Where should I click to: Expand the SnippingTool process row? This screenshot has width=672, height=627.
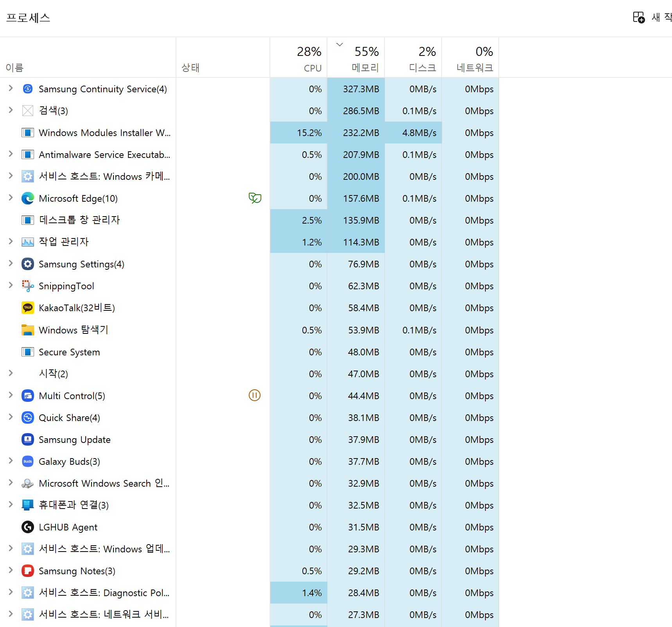point(11,285)
